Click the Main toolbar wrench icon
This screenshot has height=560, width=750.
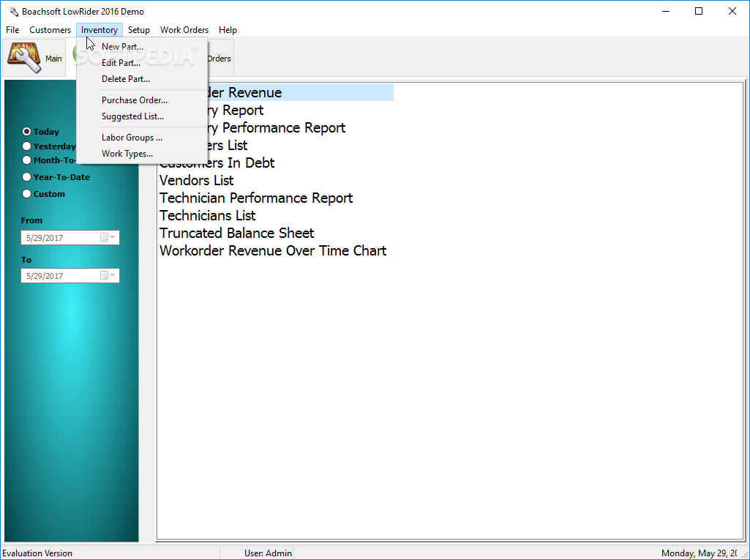coord(24,58)
